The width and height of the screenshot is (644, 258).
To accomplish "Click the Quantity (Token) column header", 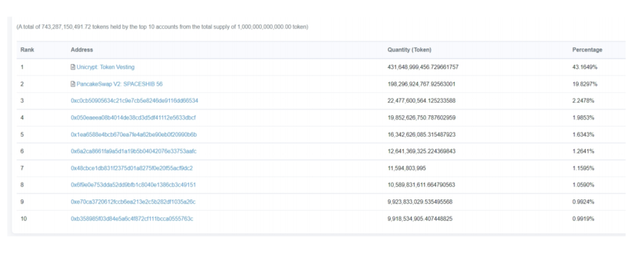I will click(x=409, y=50).
